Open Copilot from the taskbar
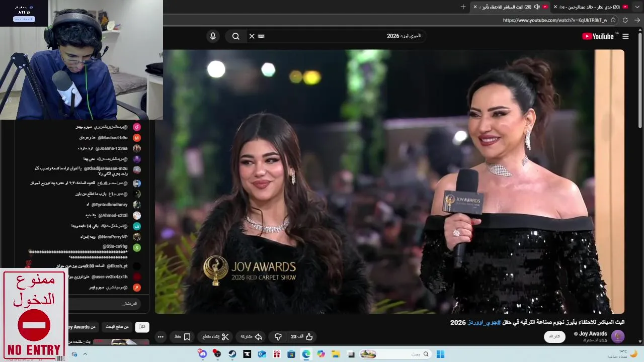 point(321,354)
